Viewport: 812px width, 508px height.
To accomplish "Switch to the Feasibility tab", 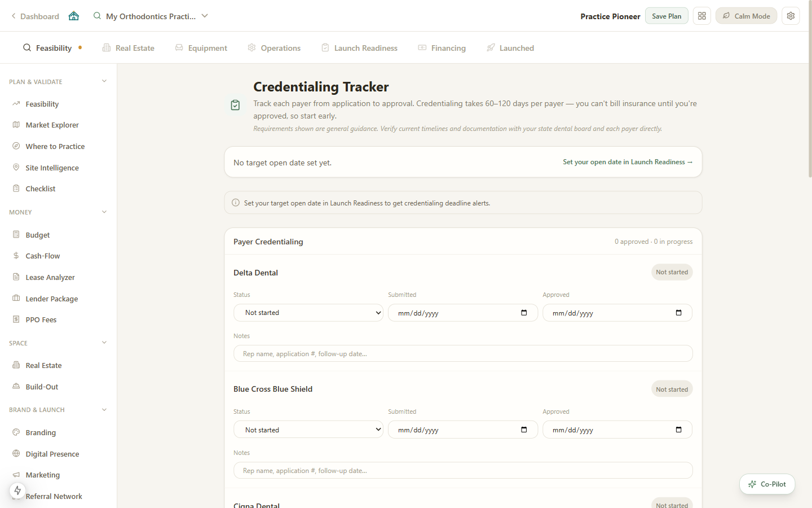I will tap(52, 48).
